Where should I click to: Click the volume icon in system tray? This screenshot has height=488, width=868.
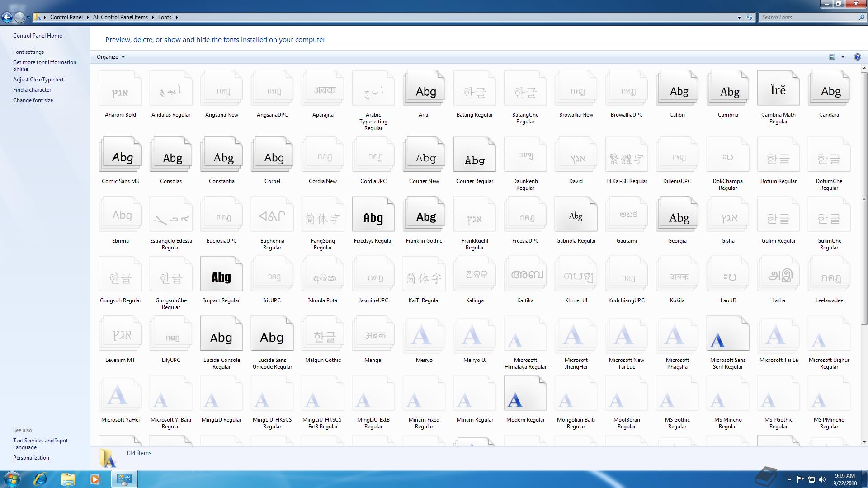tap(822, 479)
